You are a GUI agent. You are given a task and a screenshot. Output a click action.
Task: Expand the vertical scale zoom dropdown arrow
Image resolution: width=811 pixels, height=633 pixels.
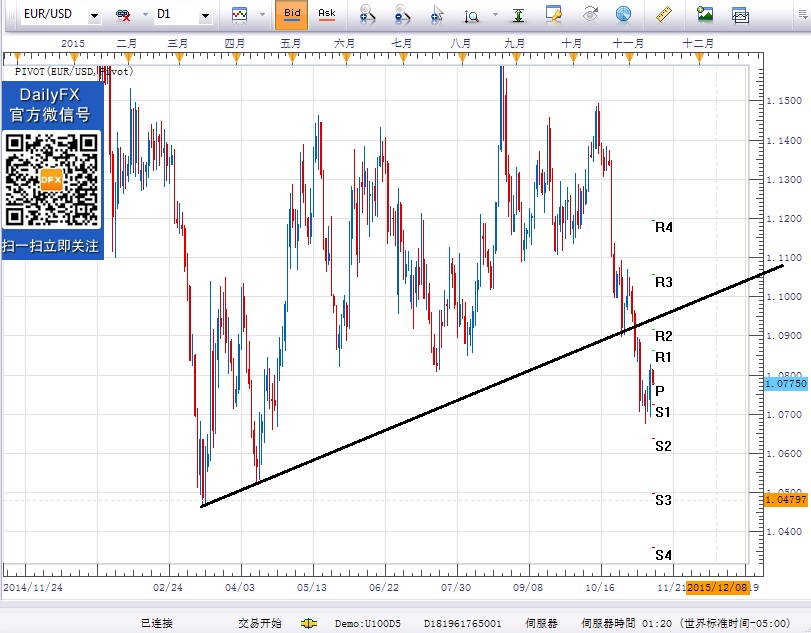tap(495, 15)
